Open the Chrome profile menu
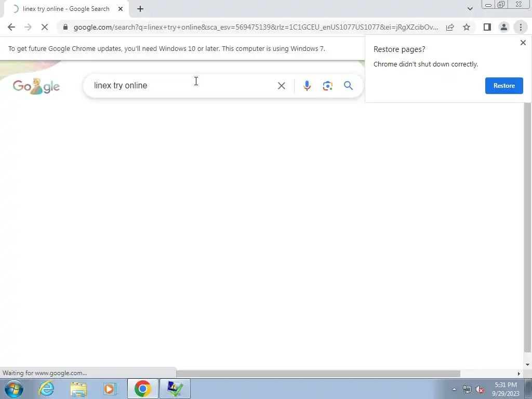The width and height of the screenshot is (532, 399). pyautogui.click(x=504, y=27)
